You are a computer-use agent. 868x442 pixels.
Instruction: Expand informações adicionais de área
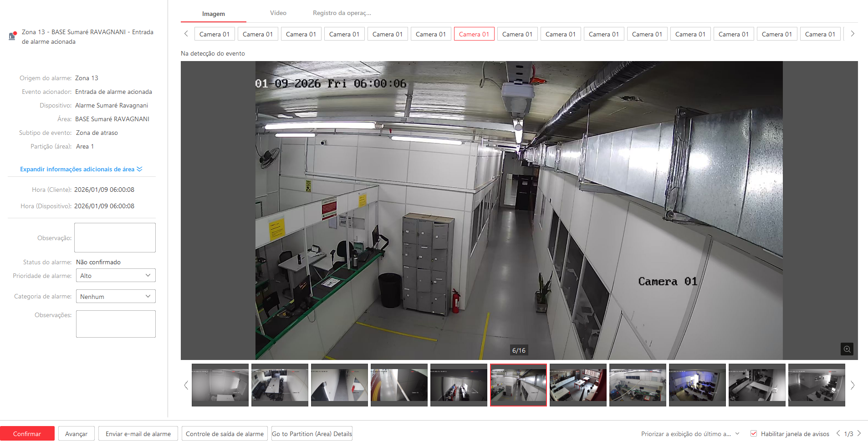[x=81, y=169]
